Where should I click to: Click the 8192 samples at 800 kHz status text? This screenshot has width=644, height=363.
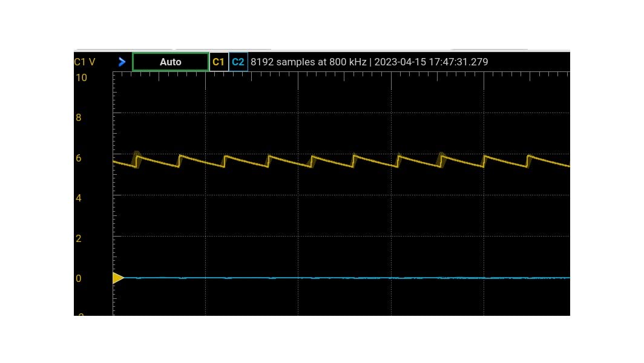(x=309, y=62)
